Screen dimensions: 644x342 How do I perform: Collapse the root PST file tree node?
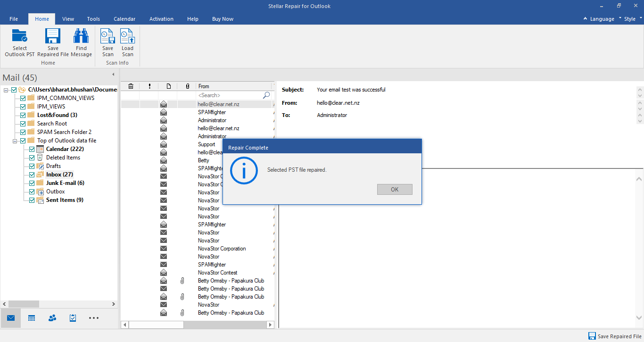[6, 90]
